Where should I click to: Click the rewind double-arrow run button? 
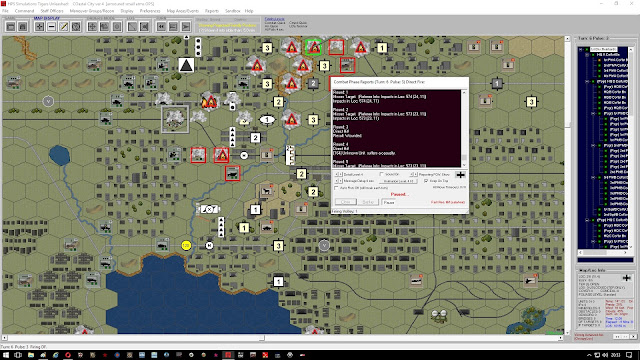(x=161, y=27)
